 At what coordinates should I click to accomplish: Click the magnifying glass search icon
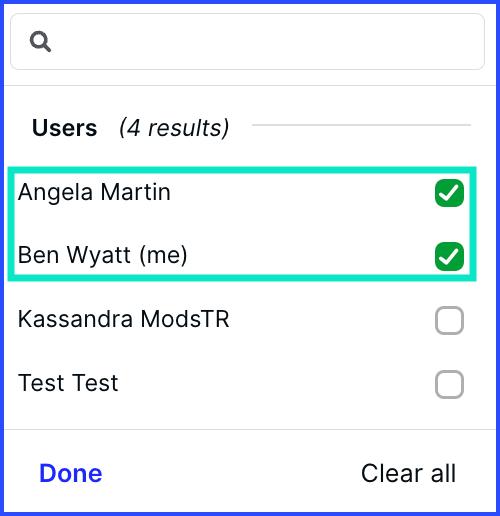pos(40,42)
